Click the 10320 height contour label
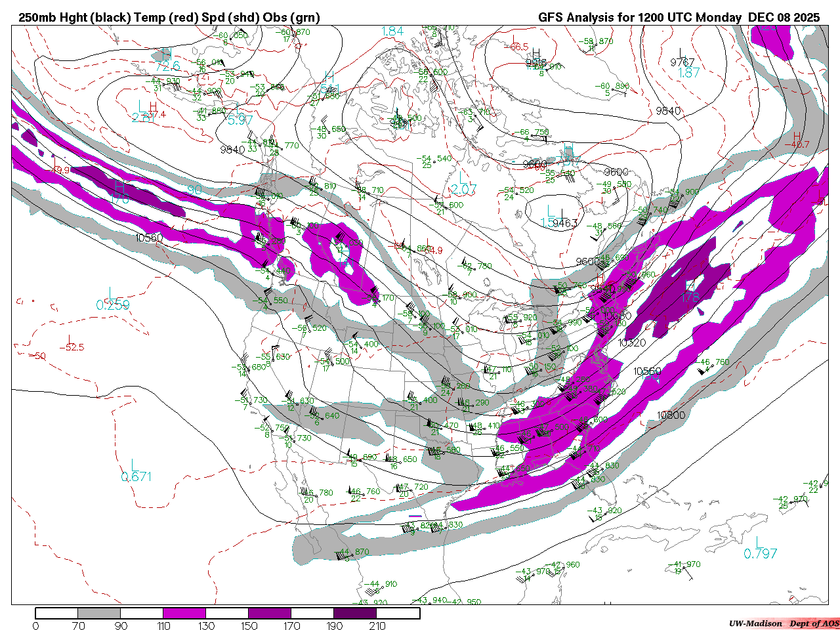 coord(632,343)
